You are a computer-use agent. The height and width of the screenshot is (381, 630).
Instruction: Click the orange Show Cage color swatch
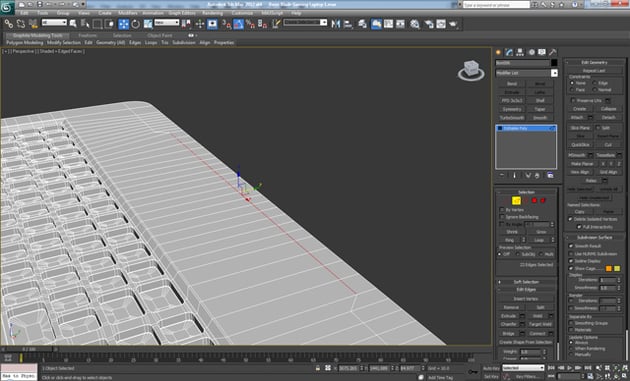click(x=609, y=268)
